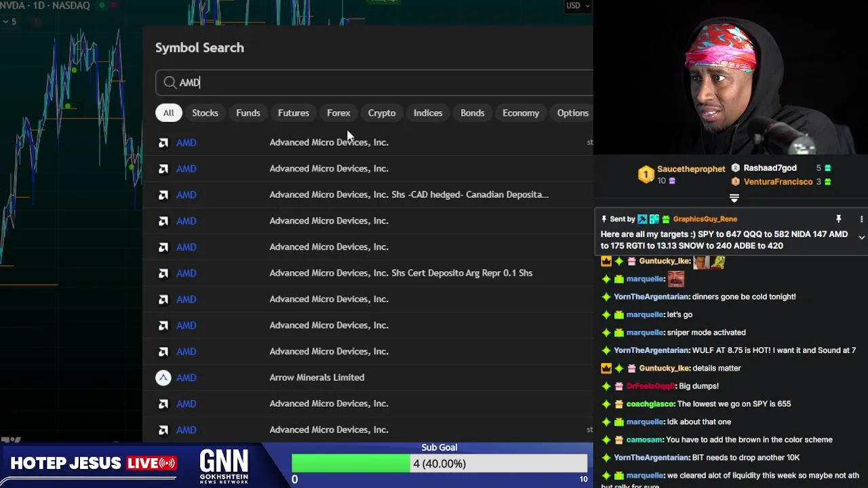This screenshot has height=488, width=868.
Task: Click chat message 'dinners gone be cold tonight!'
Action: (x=744, y=297)
